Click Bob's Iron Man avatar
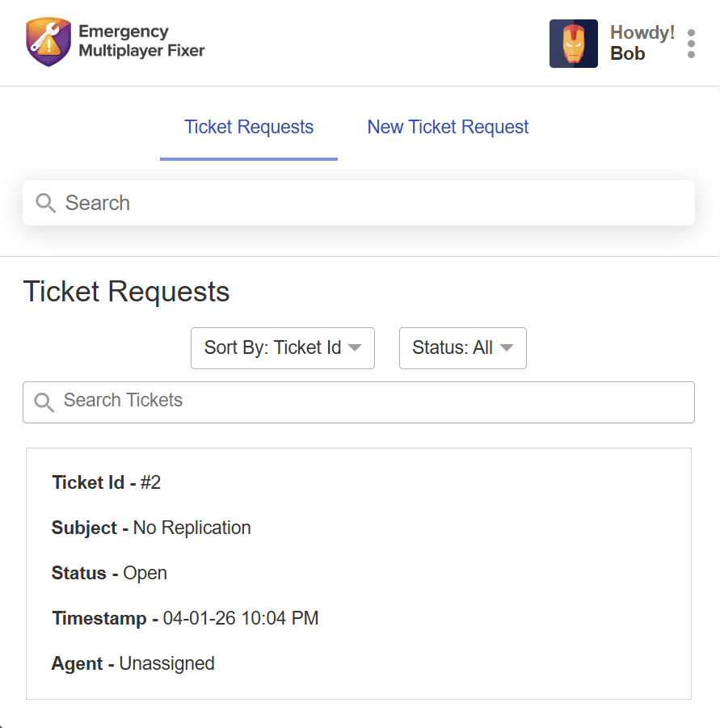The image size is (720, 728). (573, 44)
